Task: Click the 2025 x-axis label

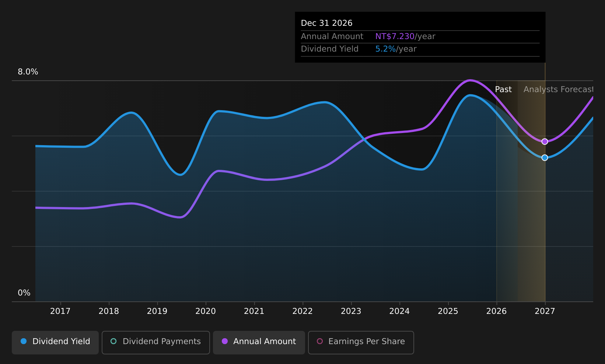Action: pos(448,311)
